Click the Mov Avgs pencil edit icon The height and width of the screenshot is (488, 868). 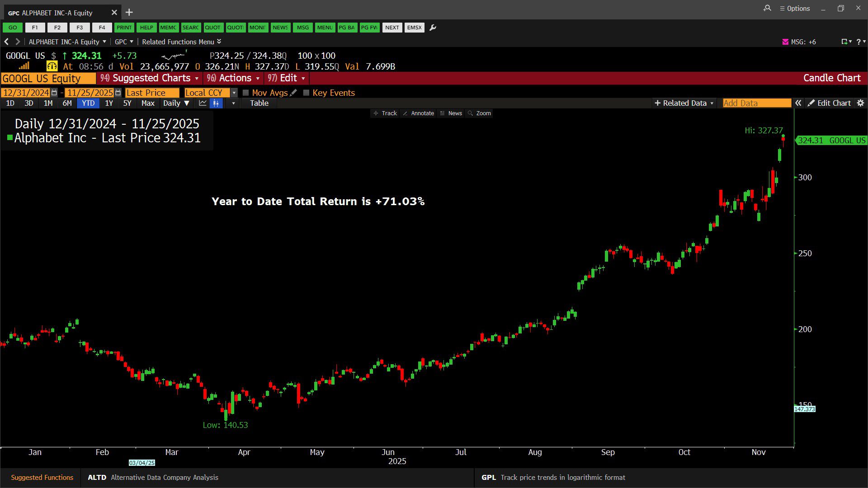click(293, 93)
